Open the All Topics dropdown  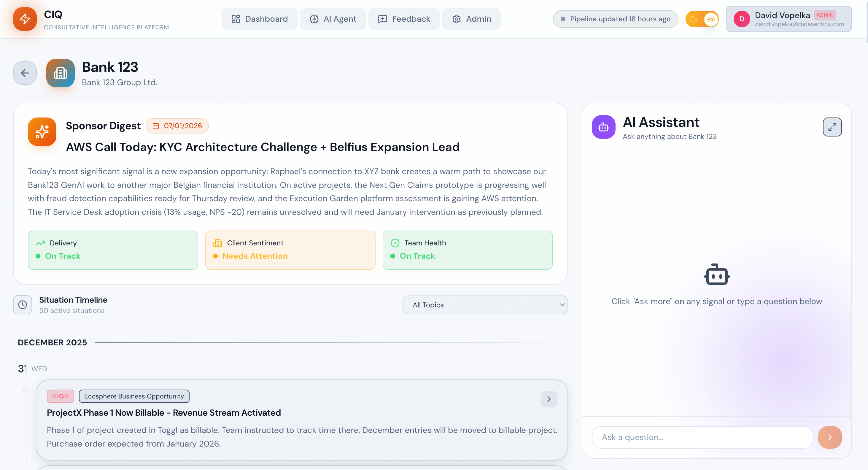point(484,304)
